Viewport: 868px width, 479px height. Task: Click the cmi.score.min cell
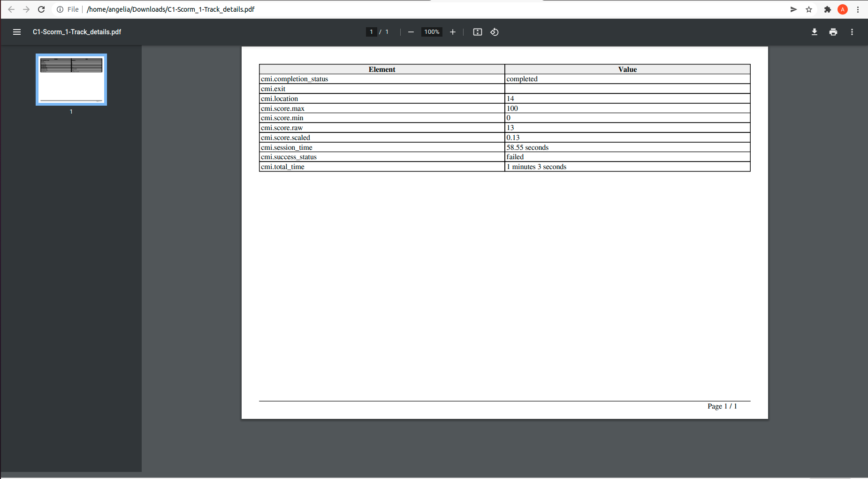(x=382, y=118)
